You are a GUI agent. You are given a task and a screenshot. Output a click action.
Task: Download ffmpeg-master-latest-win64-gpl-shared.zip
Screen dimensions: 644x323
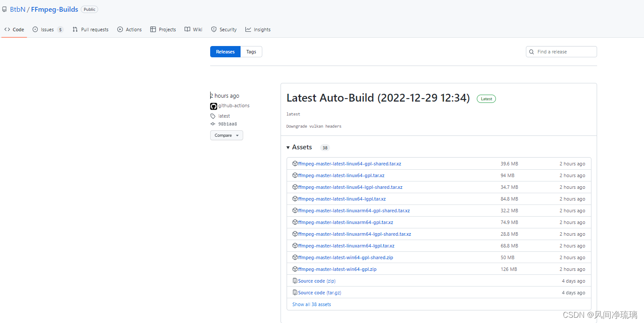click(346, 257)
